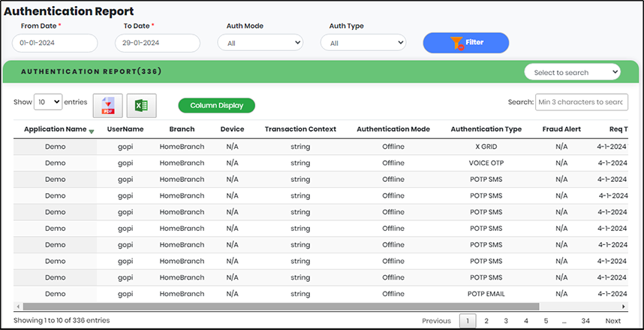Sort by UserName column header
Viewport: 644px width, 330px height.
125,129
